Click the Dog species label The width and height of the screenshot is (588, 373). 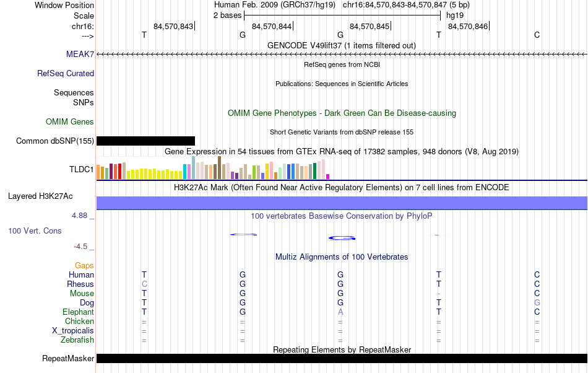click(87, 302)
